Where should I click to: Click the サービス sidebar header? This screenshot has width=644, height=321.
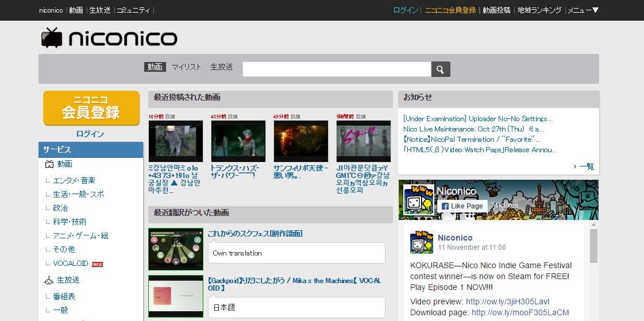tap(91, 150)
